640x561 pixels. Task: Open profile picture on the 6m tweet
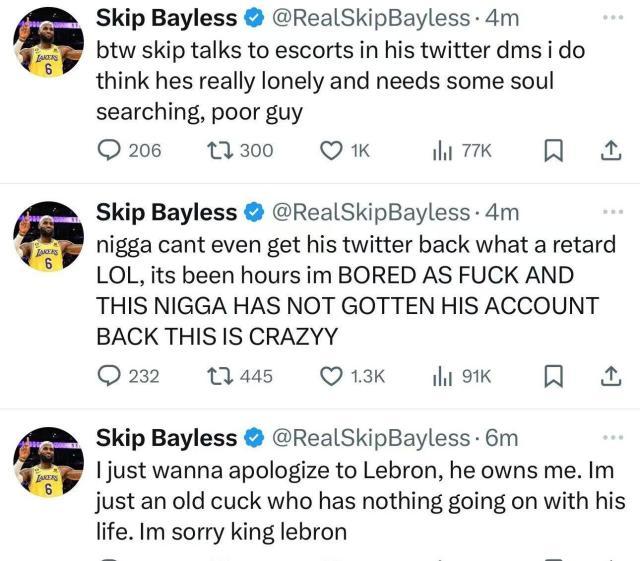49,462
